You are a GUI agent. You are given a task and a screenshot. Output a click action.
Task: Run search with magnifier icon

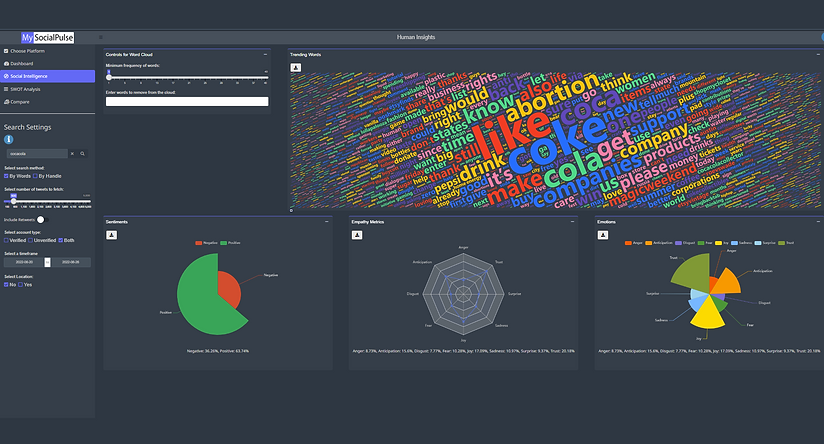[x=83, y=154]
